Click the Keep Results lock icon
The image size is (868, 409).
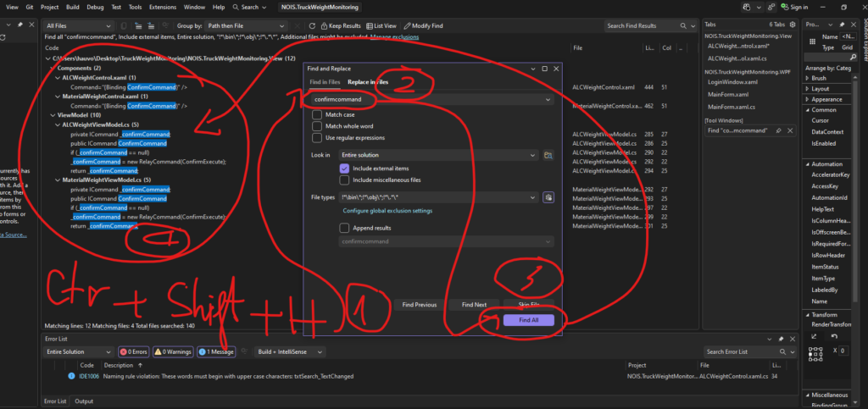[323, 26]
